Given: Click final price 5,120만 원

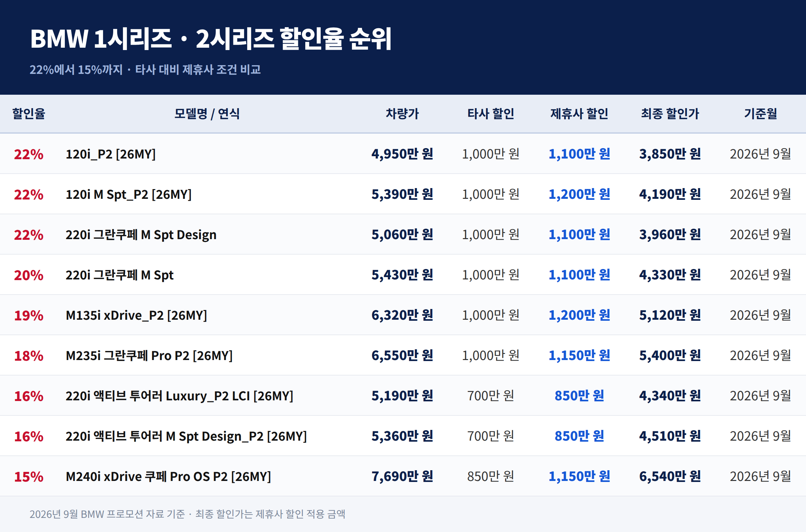Looking at the screenshot, I should point(670,315).
